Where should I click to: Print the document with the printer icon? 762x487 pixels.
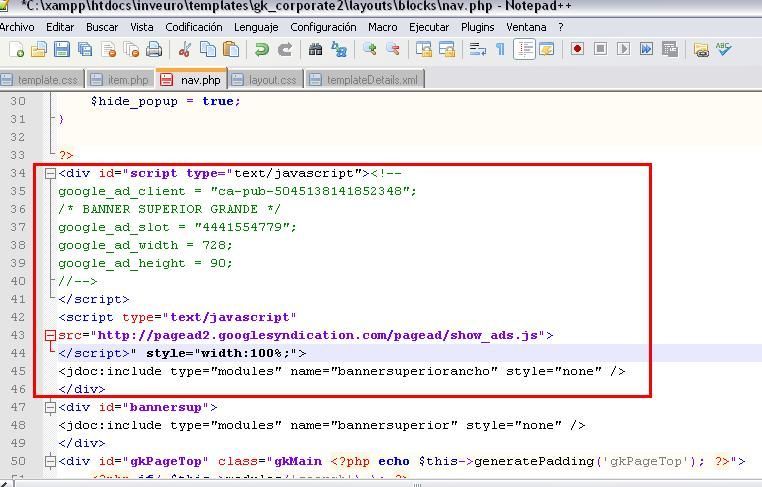pos(154,50)
